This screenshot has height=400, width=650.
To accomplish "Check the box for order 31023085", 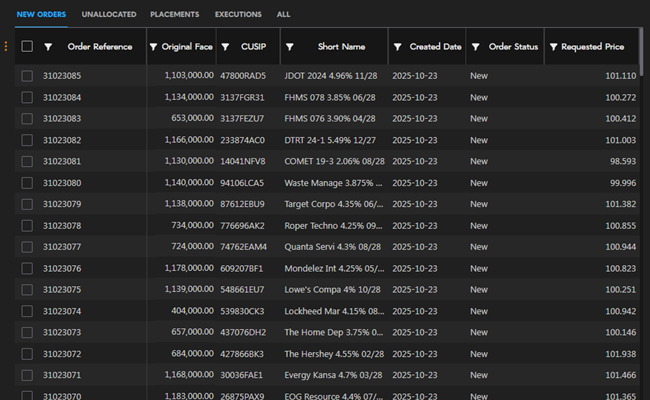I will coord(27,76).
